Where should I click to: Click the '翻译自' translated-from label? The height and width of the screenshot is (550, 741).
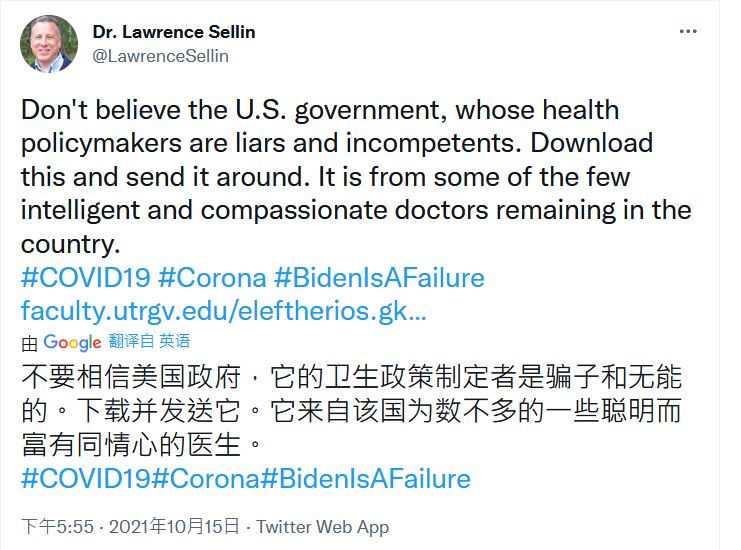coord(130,342)
